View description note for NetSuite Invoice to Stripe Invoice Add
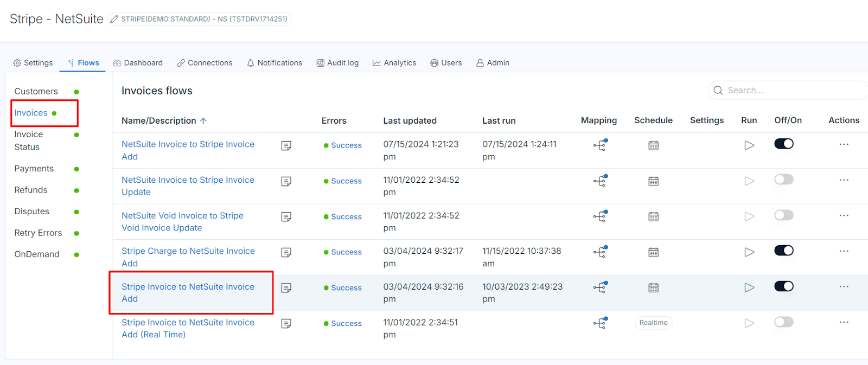This screenshot has width=868, height=365. coord(286,145)
